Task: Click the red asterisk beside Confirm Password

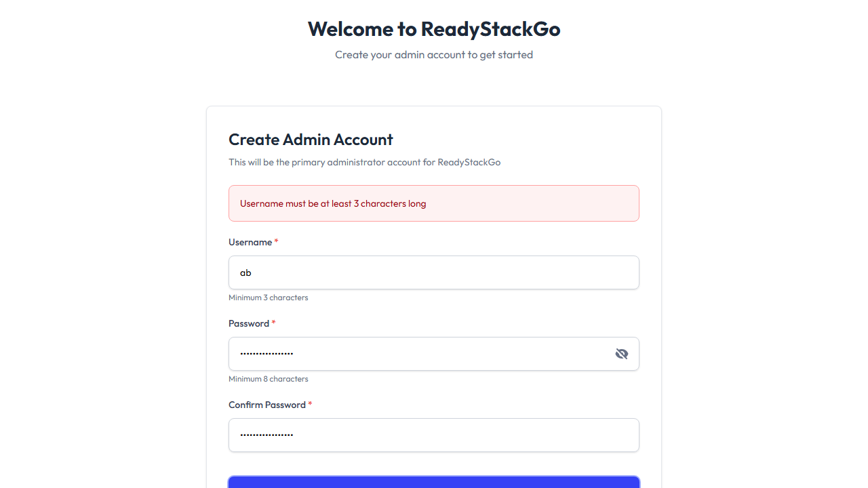Action: (311, 405)
